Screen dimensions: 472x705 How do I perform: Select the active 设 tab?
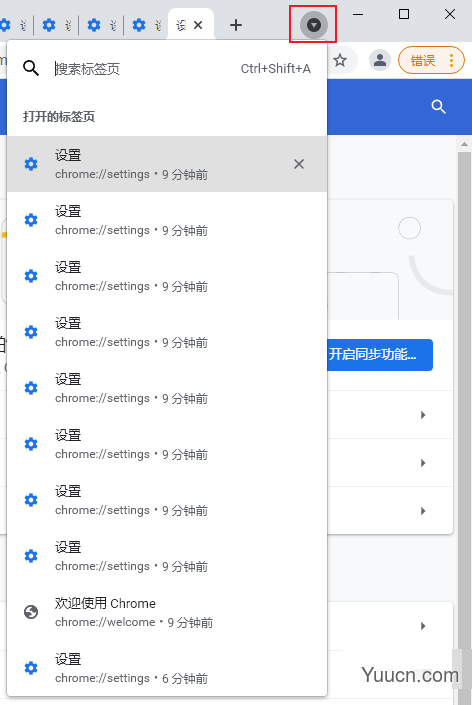(190, 25)
